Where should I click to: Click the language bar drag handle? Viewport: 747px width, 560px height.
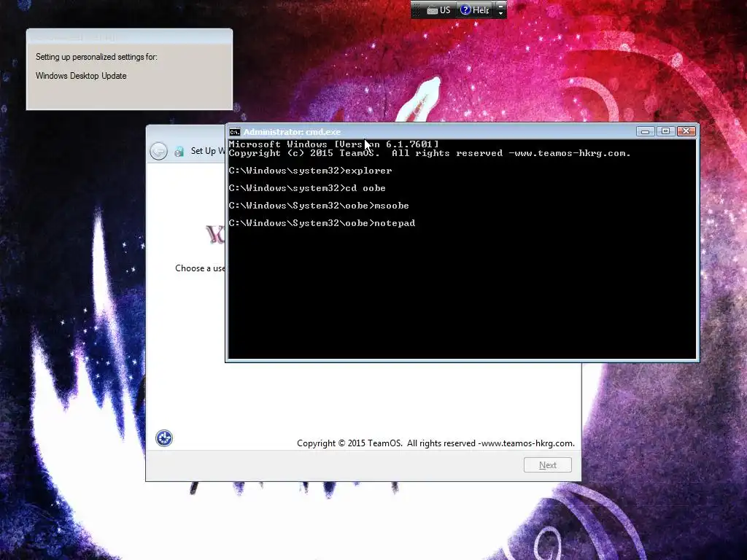pyautogui.click(x=417, y=9)
